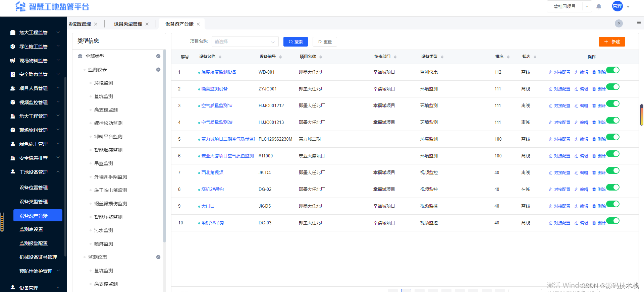Collapse the first 监测仪表 tree node

pos(158,70)
